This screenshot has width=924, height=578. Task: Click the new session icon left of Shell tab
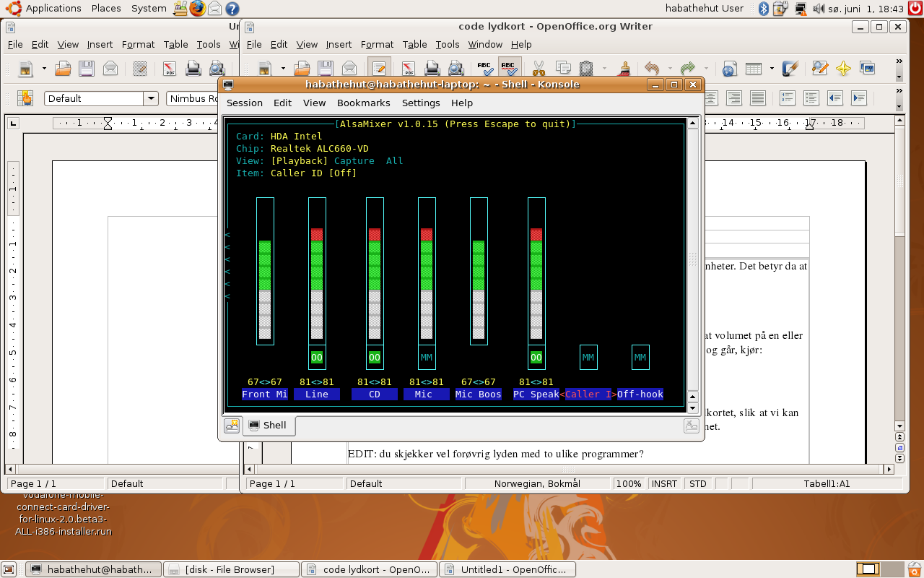[232, 426]
